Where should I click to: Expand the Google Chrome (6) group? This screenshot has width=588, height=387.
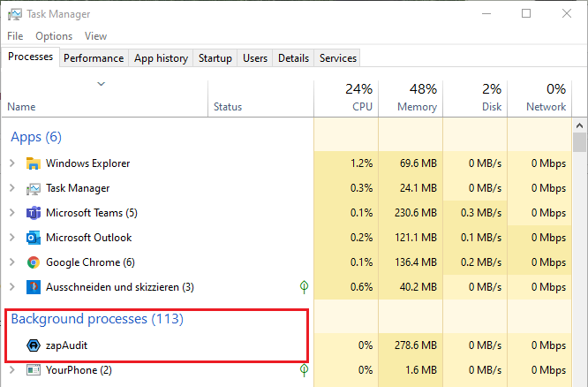12,262
